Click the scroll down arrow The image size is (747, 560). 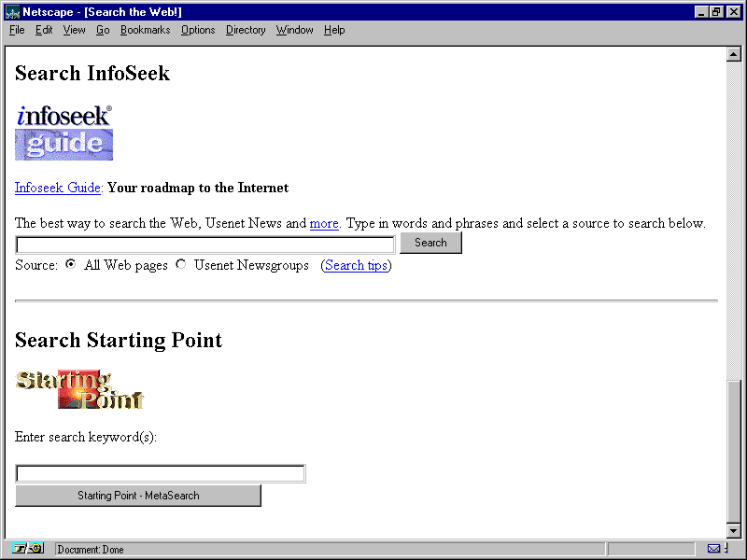coord(734,530)
